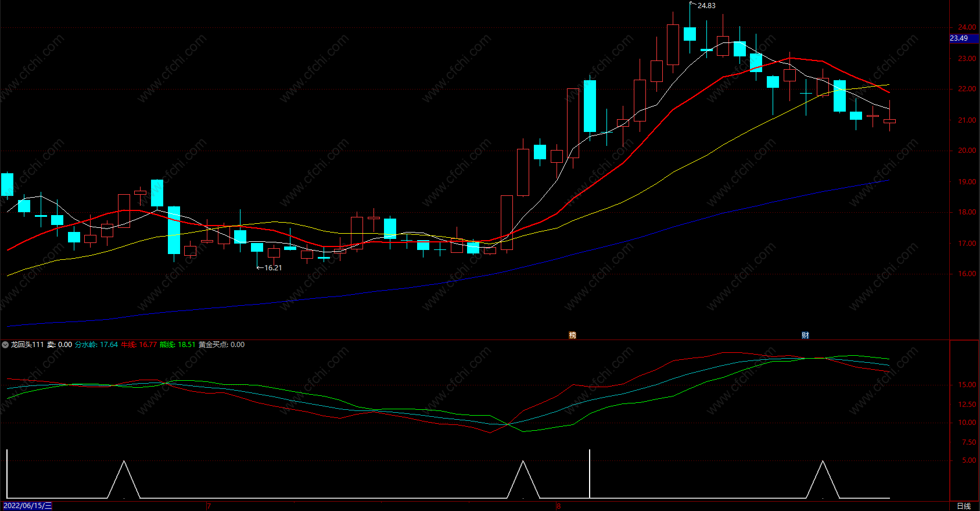
Task: Click the month 7 marker on time axis
Action: [x=209, y=506]
